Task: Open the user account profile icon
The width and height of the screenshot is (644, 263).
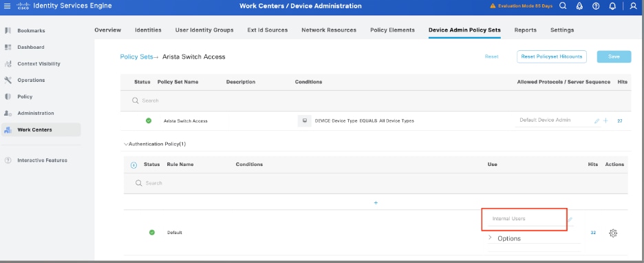Action: (633, 6)
